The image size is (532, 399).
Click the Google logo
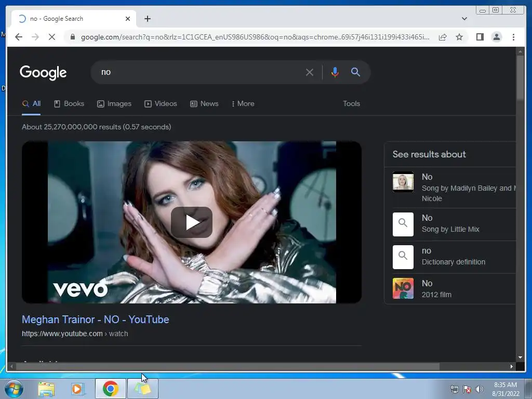(x=43, y=73)
